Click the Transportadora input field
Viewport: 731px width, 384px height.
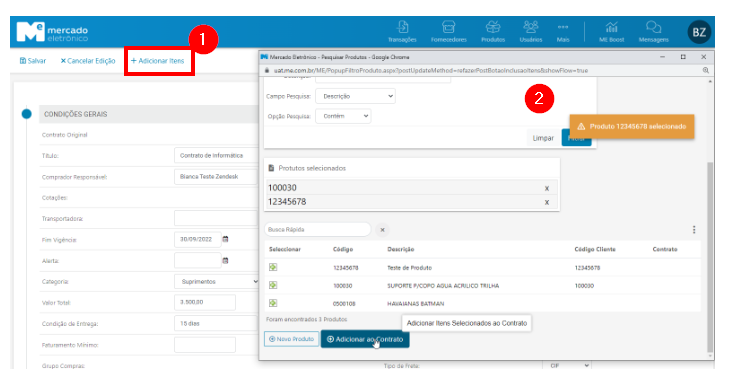216,218
